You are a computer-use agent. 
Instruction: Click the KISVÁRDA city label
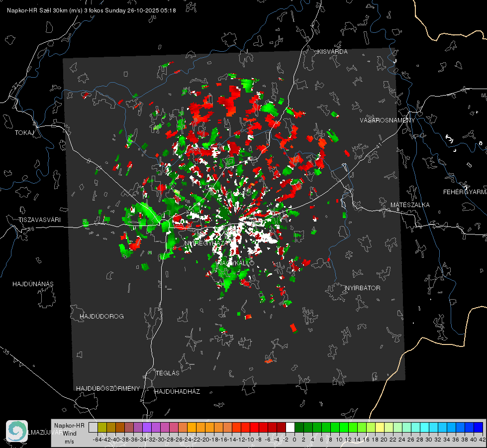[x=332, y=52]
